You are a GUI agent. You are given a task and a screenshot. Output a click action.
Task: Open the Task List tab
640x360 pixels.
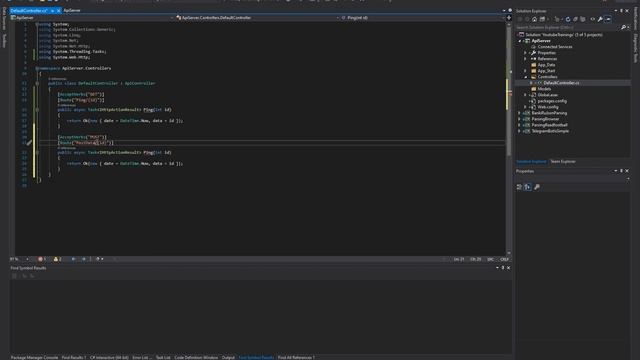click(163, 358)
